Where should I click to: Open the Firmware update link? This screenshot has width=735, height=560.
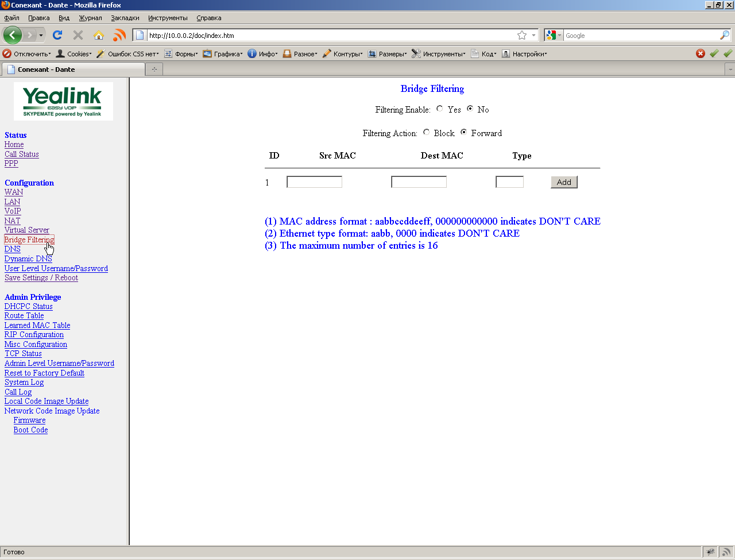click(30, 420)
